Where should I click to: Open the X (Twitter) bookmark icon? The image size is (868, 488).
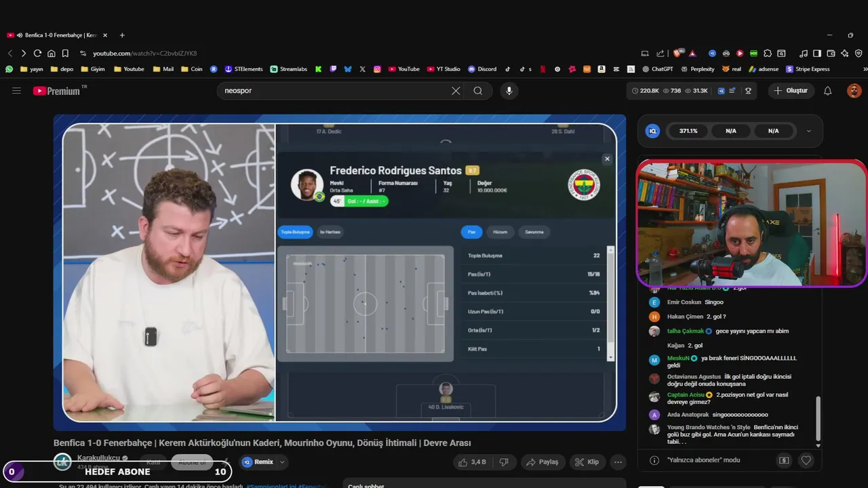point(363,69)
